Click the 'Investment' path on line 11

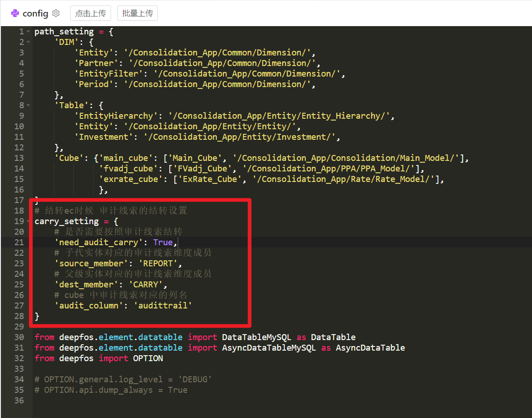pos(241,137)
